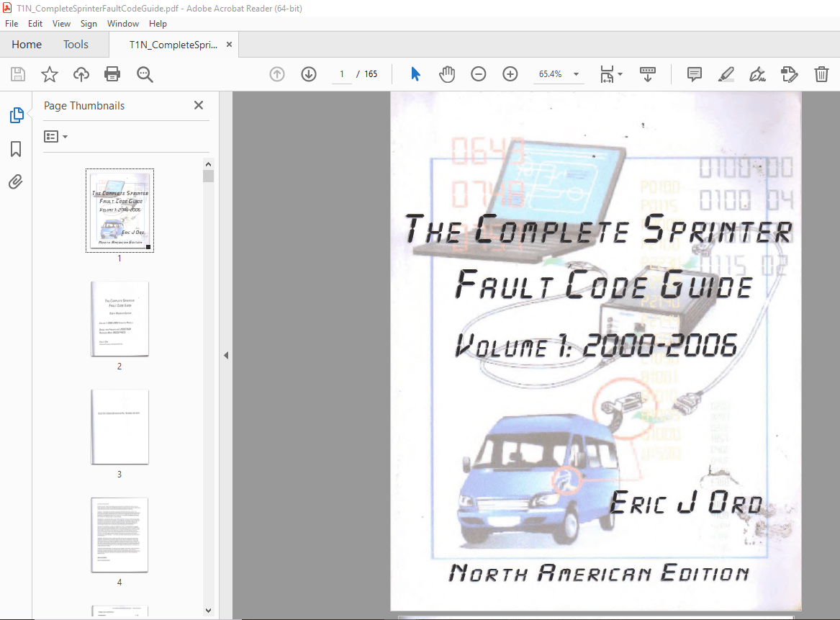Viewport: 840px width, 620px height.
Task: Open the Bookmarks panel
Action: tap(16, 149)
